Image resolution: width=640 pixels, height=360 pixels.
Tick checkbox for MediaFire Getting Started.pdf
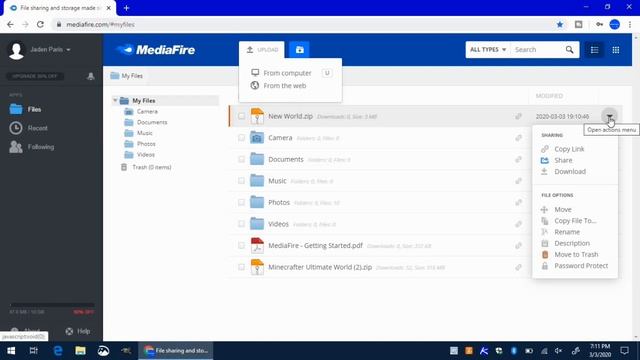pos(241,245)
